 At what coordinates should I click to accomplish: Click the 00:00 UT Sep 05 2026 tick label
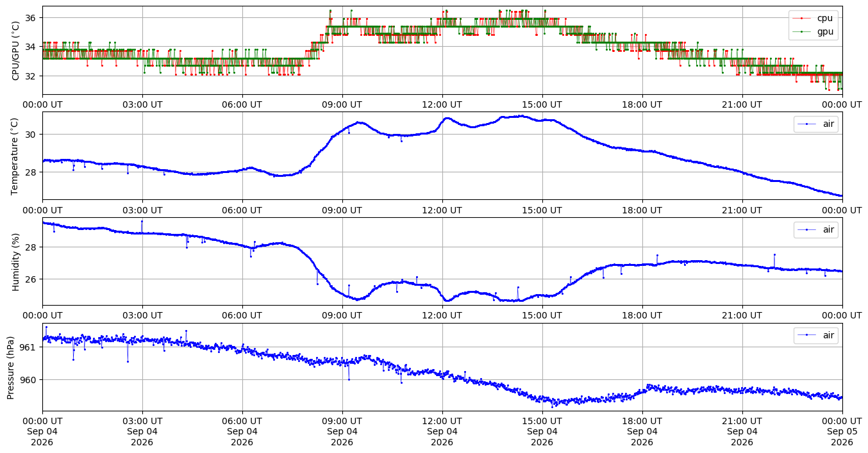[842, 431]
